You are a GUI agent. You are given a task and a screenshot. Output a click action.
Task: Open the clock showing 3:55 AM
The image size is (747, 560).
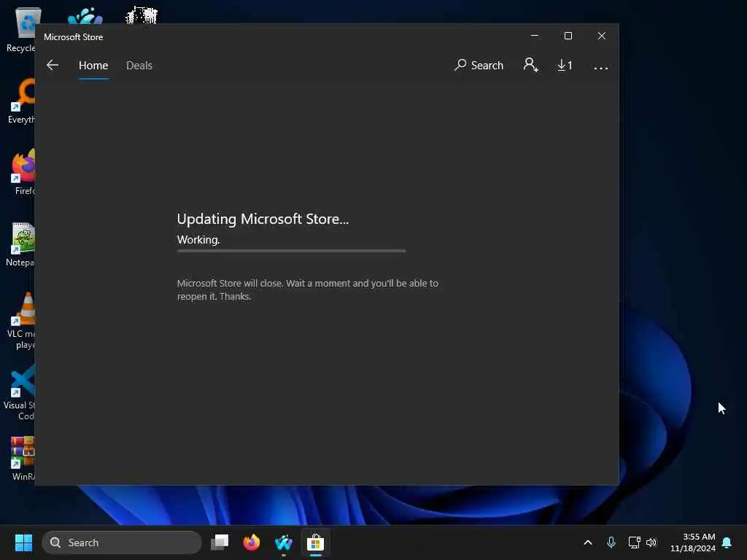693,542
